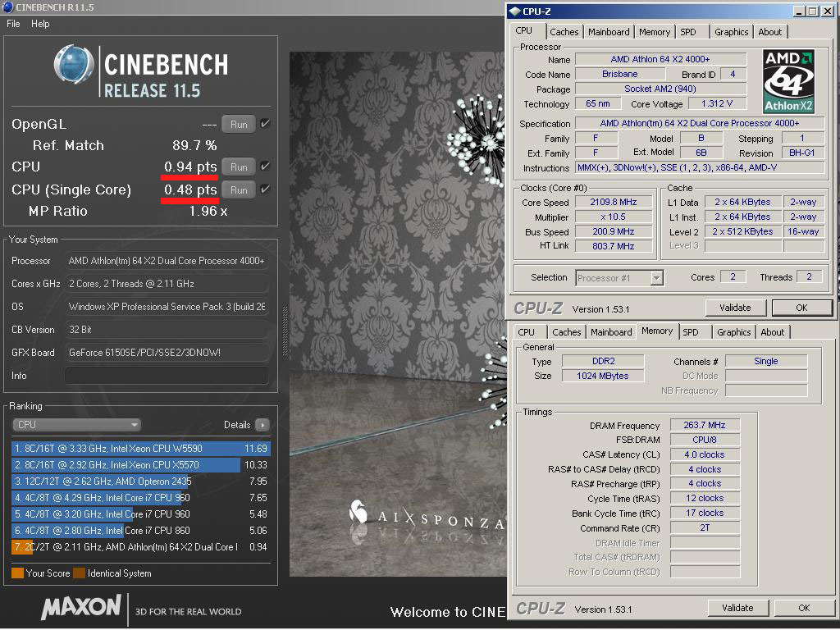Select ranking row 4.29 GHz Core i7 960
Image resolution: width=840 pixels, height=630 pixels.
[x=140, y=498]
